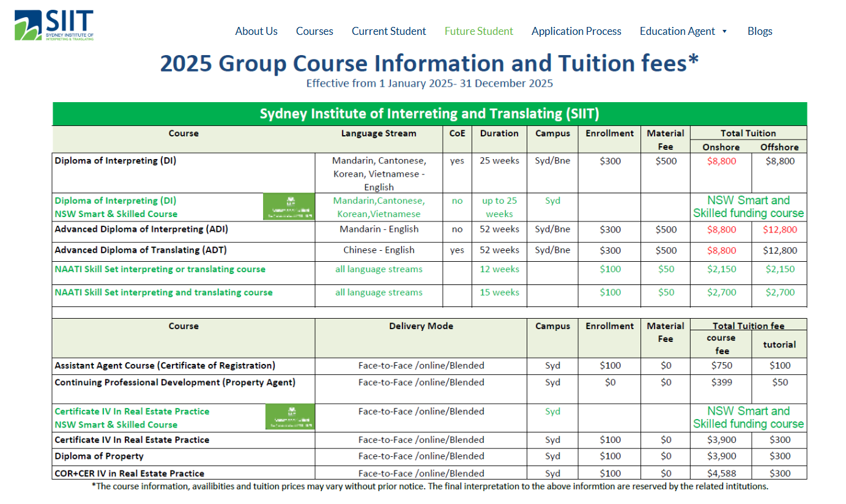846x504 pixels.
Task: Click 'Advanced Diploma of Translating (ADT)'
Action: click(141, 250)
